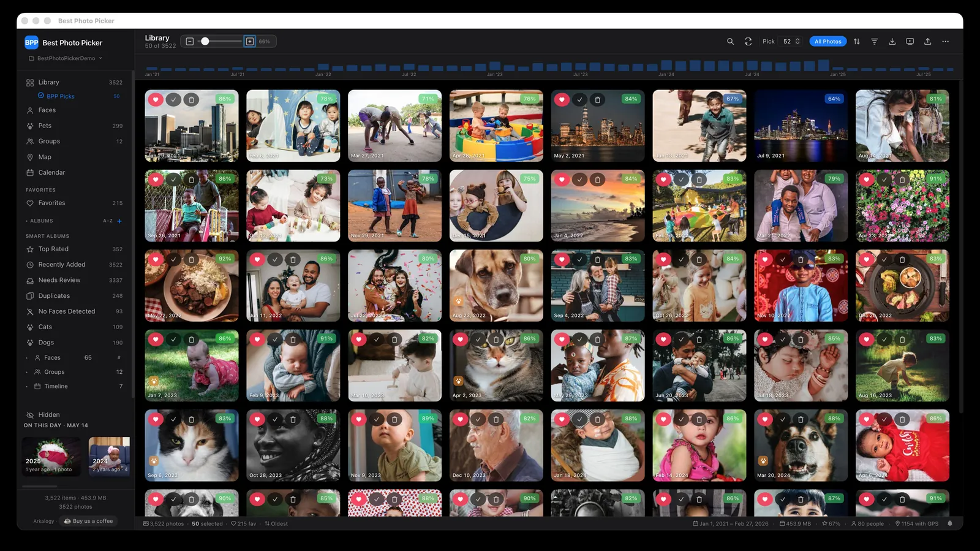
Task: Click the trash icon on the May 2, 2021 photo
Action: [x=598, y=99]
